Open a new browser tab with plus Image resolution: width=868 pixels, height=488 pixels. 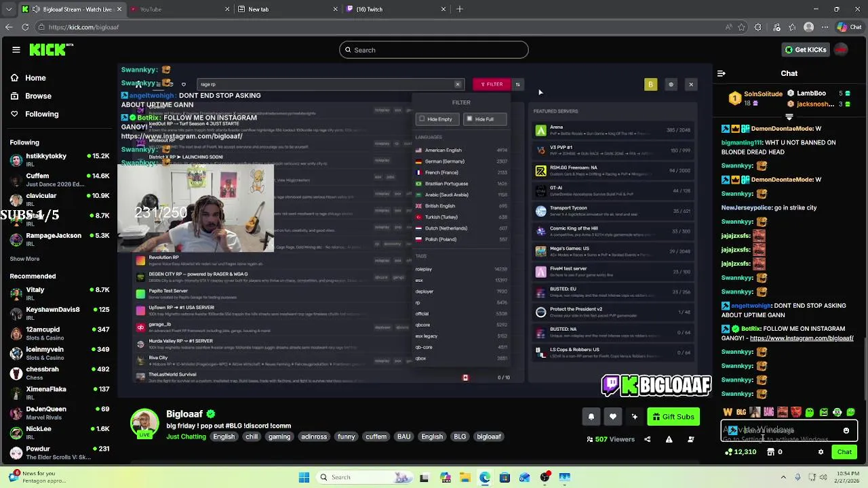coord(460,9)
